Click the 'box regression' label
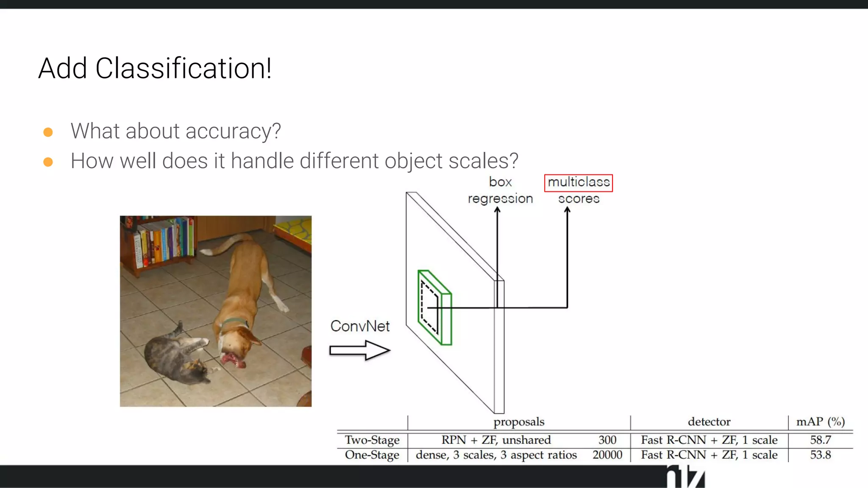868x488 pixels. coord(500,190)
